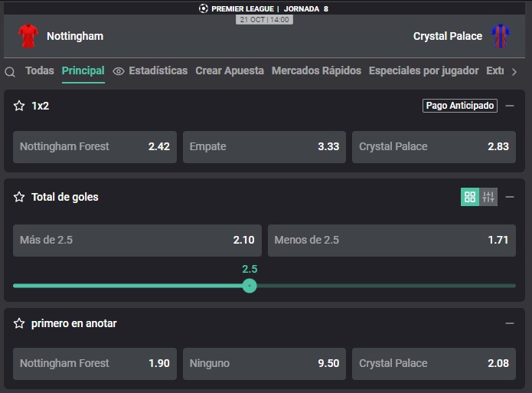Click the market search magnifier icon

click(x=10, y=72)
